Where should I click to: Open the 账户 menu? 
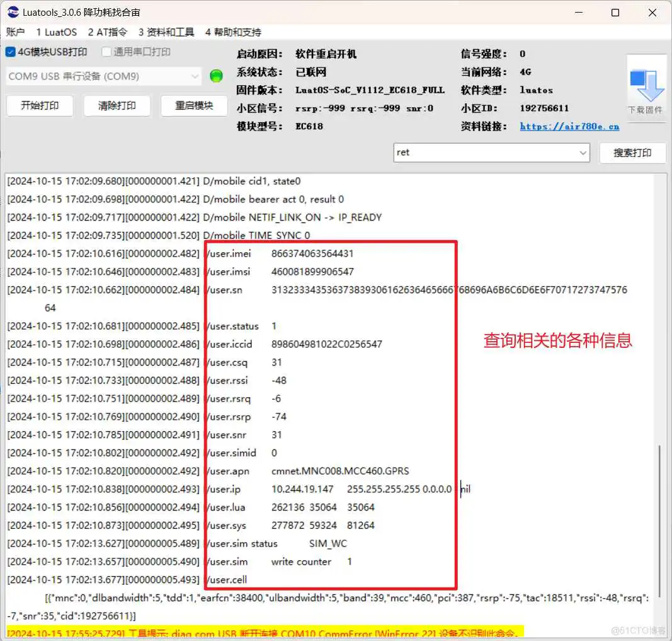(15, 32)
